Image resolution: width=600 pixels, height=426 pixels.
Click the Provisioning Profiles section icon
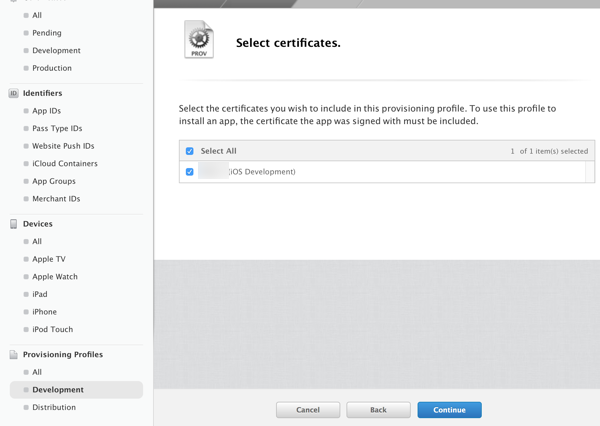[x=13, y=355]
